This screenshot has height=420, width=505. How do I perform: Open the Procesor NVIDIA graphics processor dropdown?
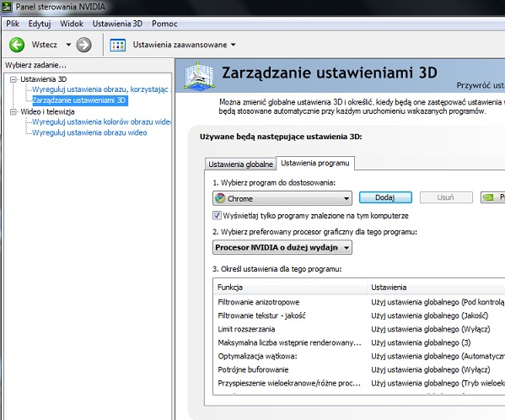pyautogui.click(x=282, y=247)
